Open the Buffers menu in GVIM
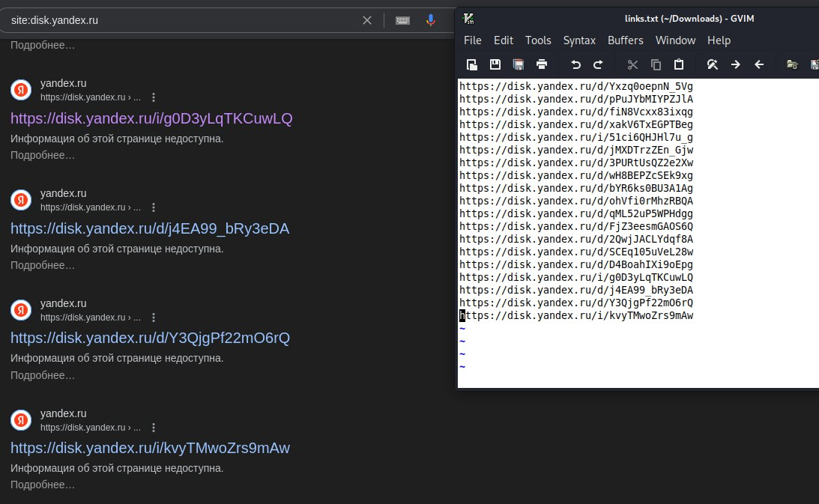The height and width of the screenshot is (504, 819). (x=625, y=40)
